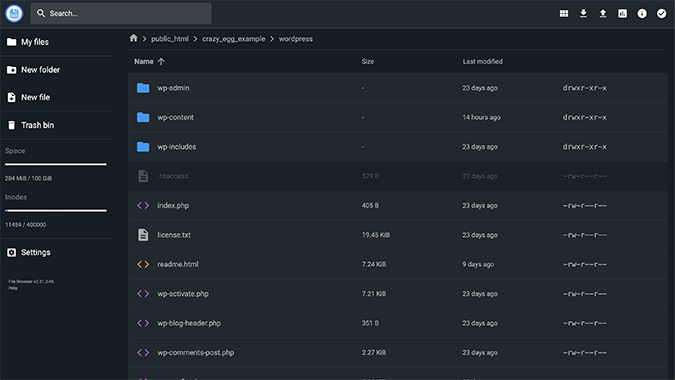Click the New folder plus-folder icon
Image resolution: width=675 pixels, height=380 pixels.
[12, 70]
